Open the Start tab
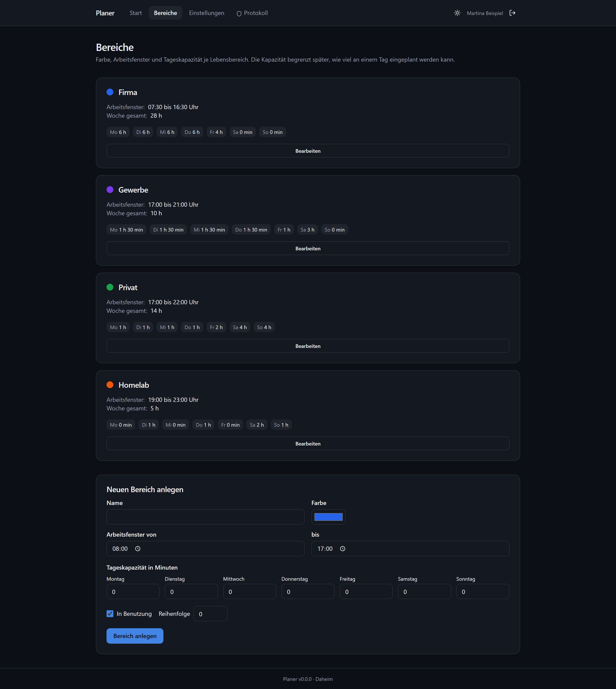This screenshot has height=689, width=616. (136, 13)
